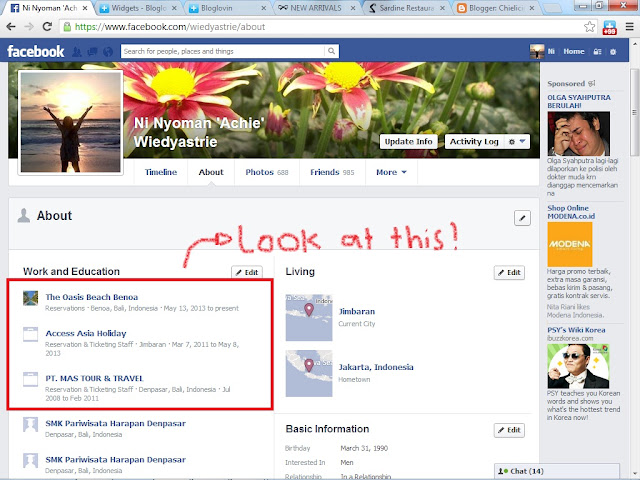Open the account settings gear icon
640x480 pixels.
(x=613, y=52)
